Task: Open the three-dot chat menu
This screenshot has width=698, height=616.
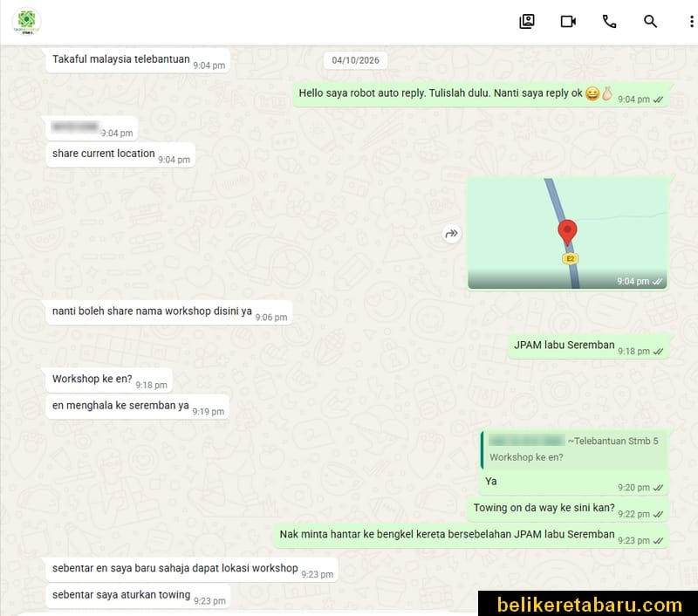Action: pos(691,21)
